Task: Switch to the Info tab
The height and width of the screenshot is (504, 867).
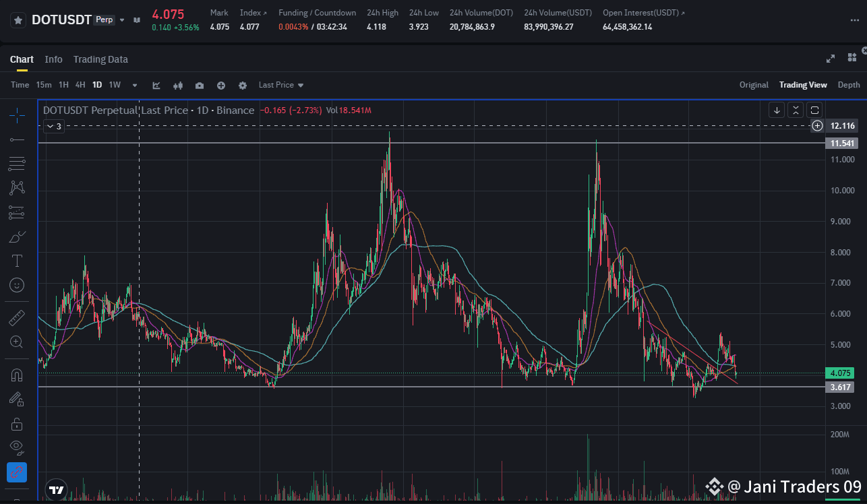Action: click(53, 59)
